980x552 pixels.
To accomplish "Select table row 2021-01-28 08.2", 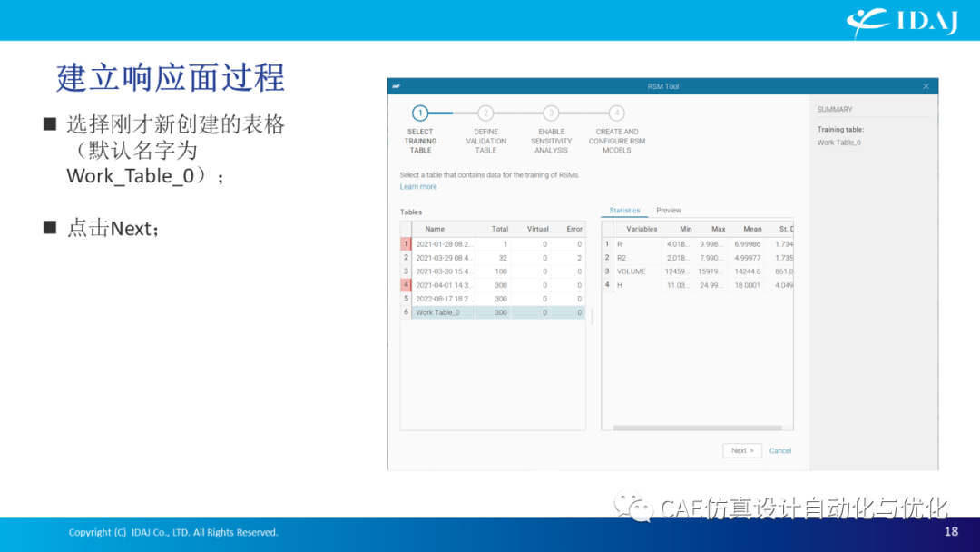I will 493,244.
